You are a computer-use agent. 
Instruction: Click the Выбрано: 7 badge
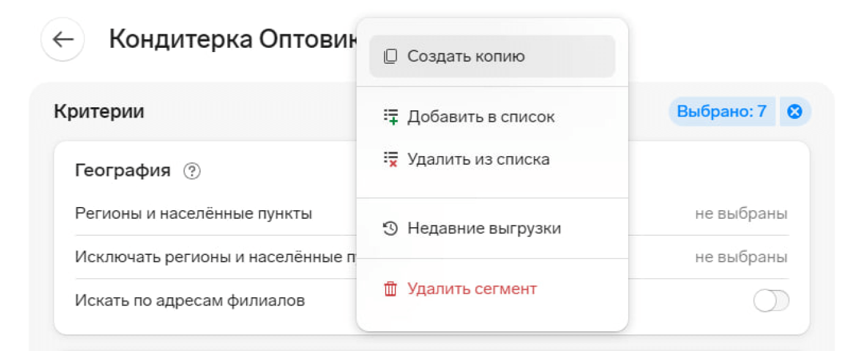click(x=722, y=111)
